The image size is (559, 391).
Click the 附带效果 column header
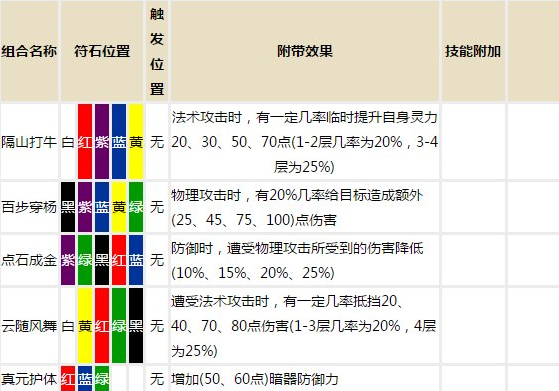click(305, 51)
